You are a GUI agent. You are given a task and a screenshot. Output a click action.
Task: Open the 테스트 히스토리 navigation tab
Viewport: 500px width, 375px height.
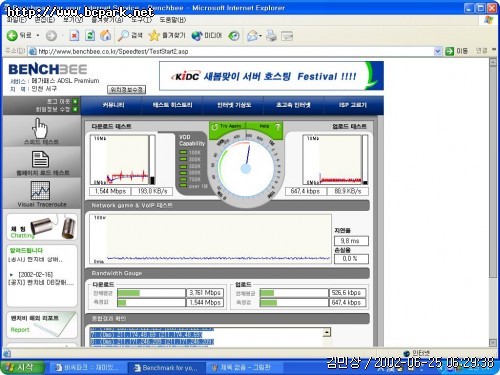point(172,105)
